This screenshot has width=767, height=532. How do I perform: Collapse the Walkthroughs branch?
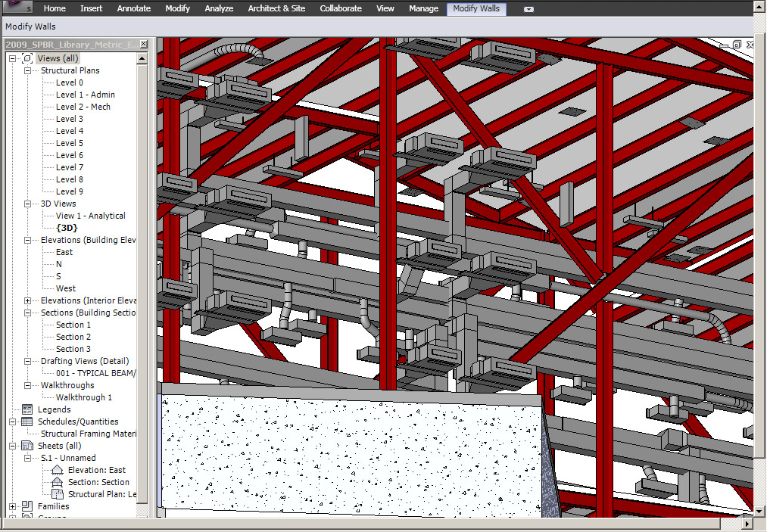28,385
